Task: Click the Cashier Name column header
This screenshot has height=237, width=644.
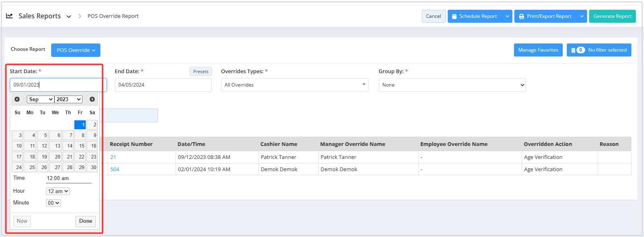Action: (279, 144)
